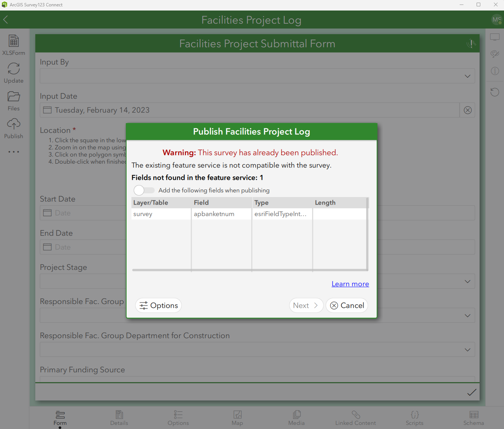The height and width of the screenshot is (429, 504).
Task: Open the Scripts tab at the bottom
Action: (x=415, y=417)
